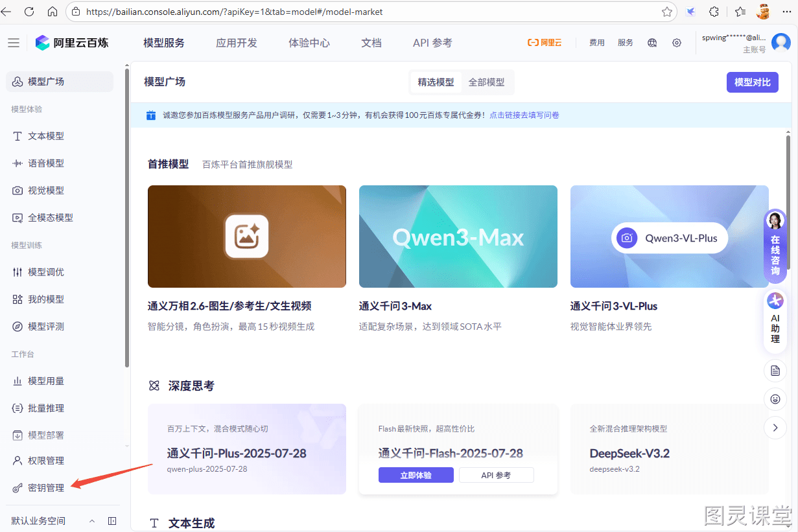The image size is (798, 532).
Task: Open browser extensions puzzle icon
Action: [714, 12]
